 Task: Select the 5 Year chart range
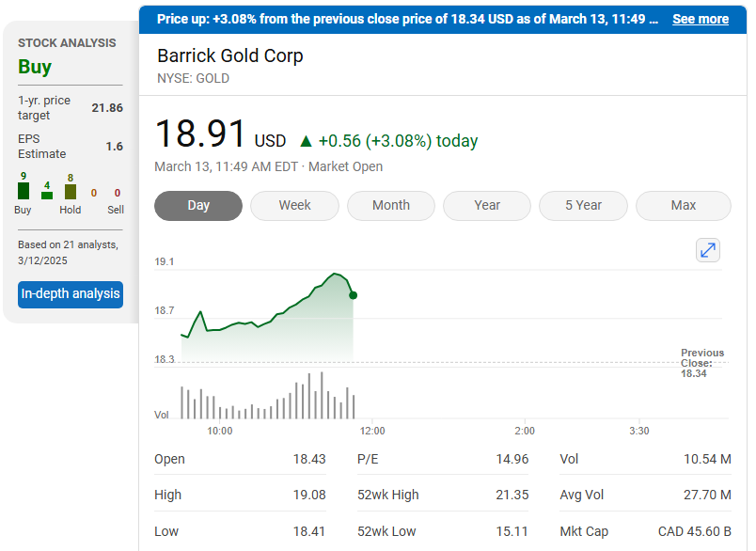point(583,205)
